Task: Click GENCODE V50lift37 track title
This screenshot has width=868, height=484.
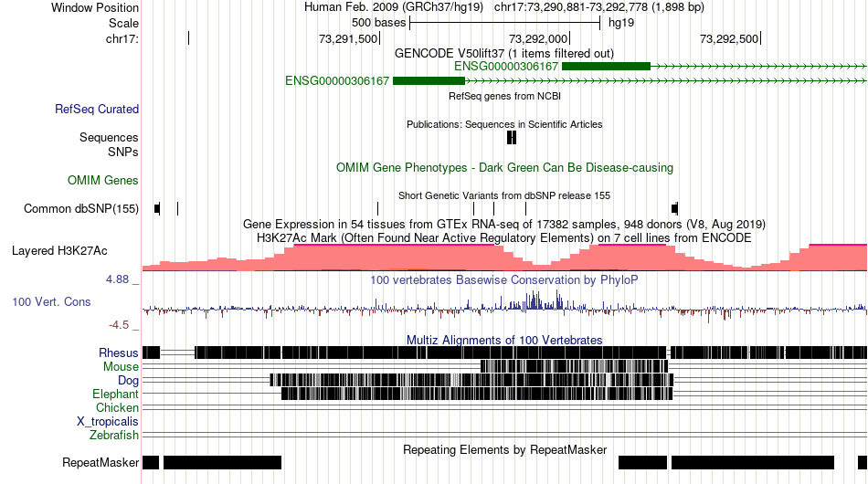Action: tap(504, 54)
